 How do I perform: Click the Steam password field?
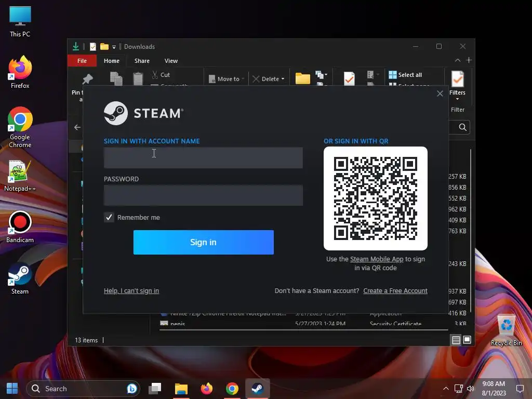point(203,195)
